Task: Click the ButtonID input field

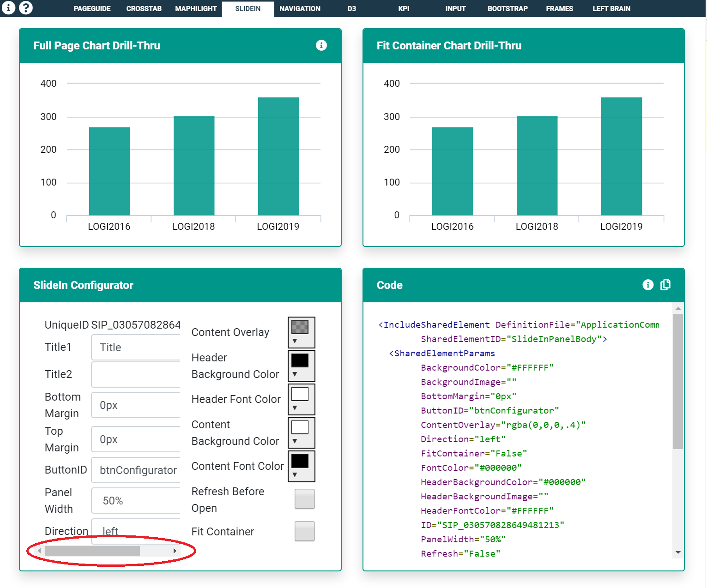Action: 136,470
